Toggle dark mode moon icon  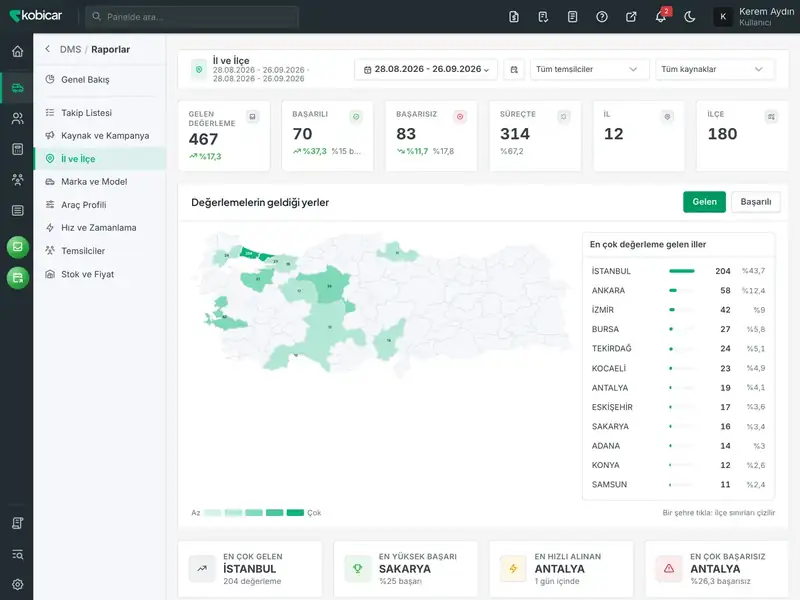(689, 17)
